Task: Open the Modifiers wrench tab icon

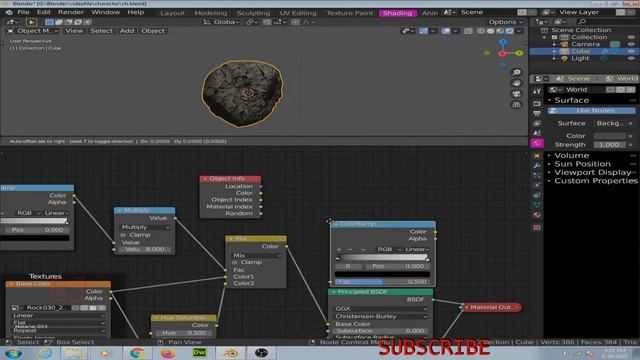Action: pos(537,166)
